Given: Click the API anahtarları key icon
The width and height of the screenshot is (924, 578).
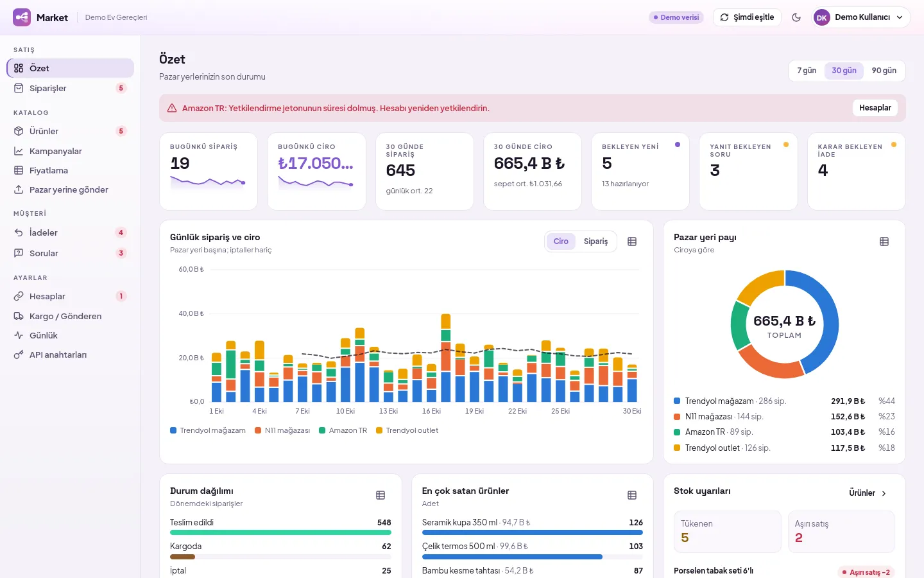Looking at the screenshot, I should (x=19, y=355).
